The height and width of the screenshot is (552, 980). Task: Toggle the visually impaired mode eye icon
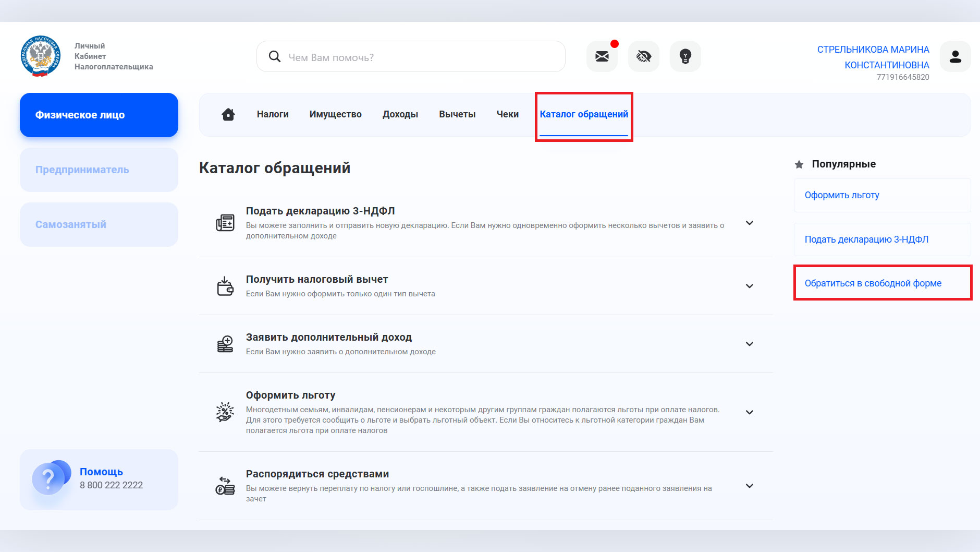coord(643,56)
